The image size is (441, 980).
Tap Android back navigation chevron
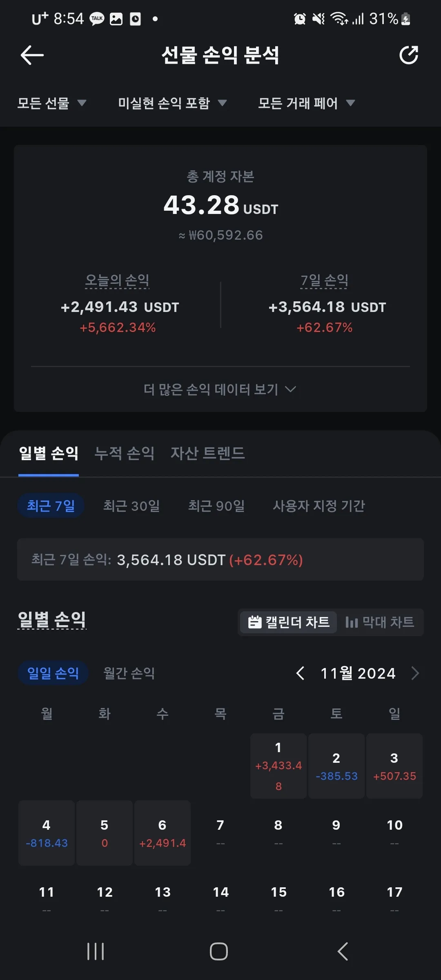[343, 951]
